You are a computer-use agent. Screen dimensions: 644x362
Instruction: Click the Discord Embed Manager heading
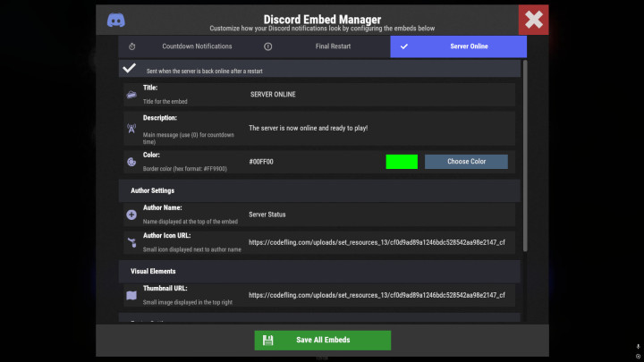tap(322, 20)
